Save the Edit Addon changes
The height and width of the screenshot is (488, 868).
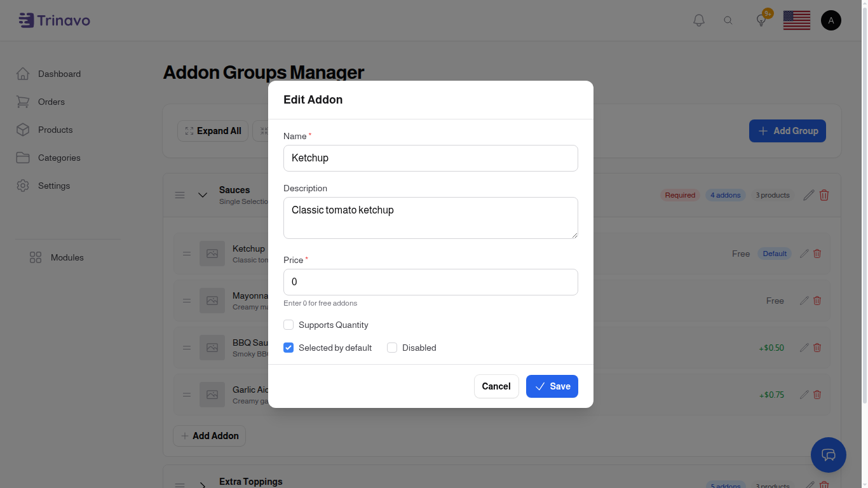pyautogui.click(x=552, y=386)
